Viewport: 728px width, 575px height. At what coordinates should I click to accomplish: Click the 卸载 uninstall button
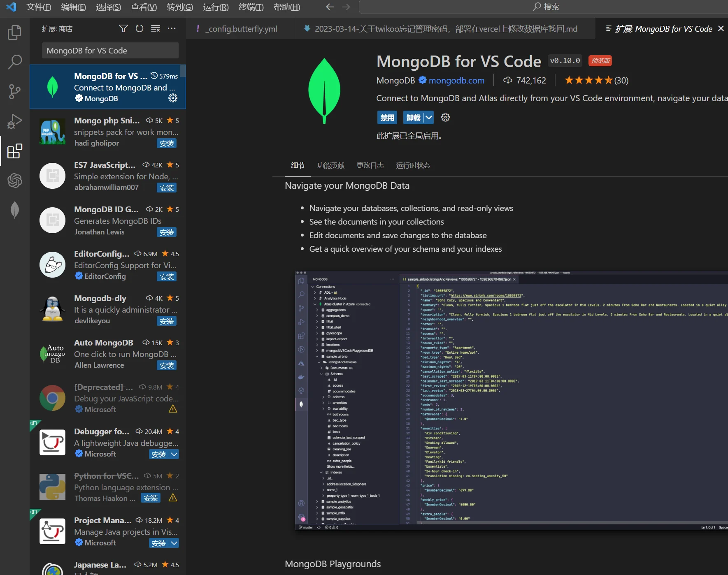click(x=414, y=117)
